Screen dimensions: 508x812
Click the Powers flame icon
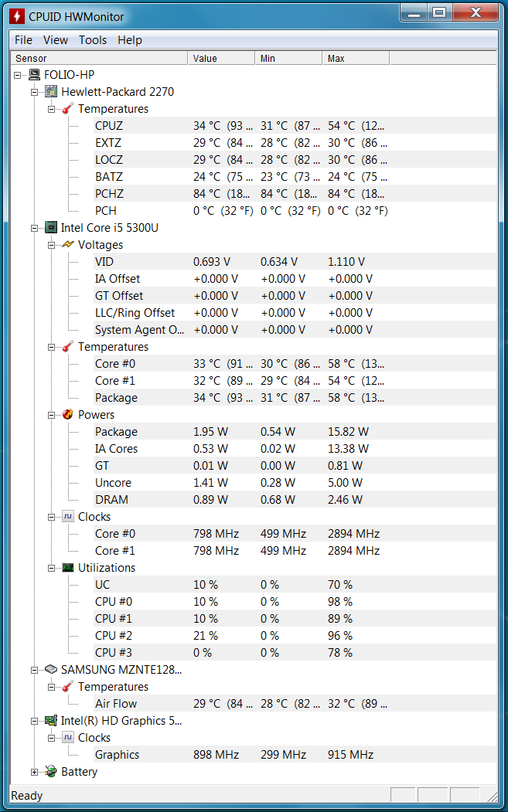68,414
